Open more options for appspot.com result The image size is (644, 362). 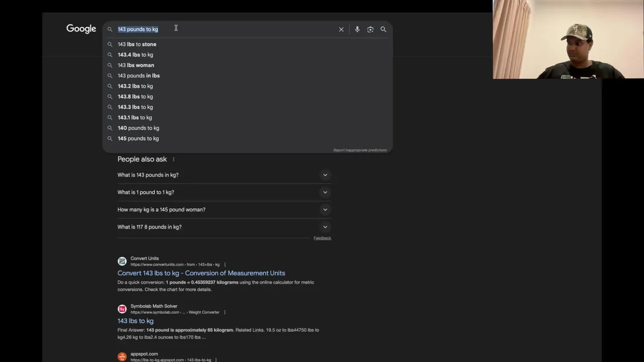216,360
